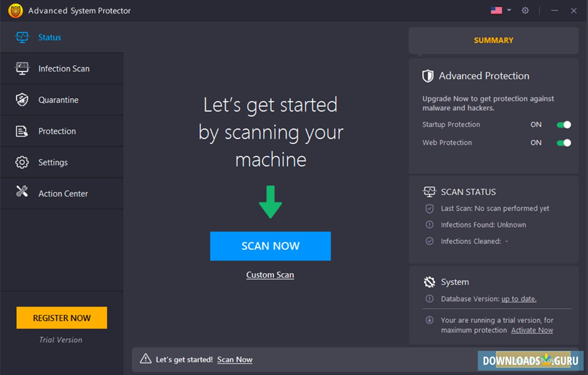Image resolution: width=588 pixels, height=375 pixels.
Task: Click the Scan Now link in bottom bar
Action: pos(235,360)
